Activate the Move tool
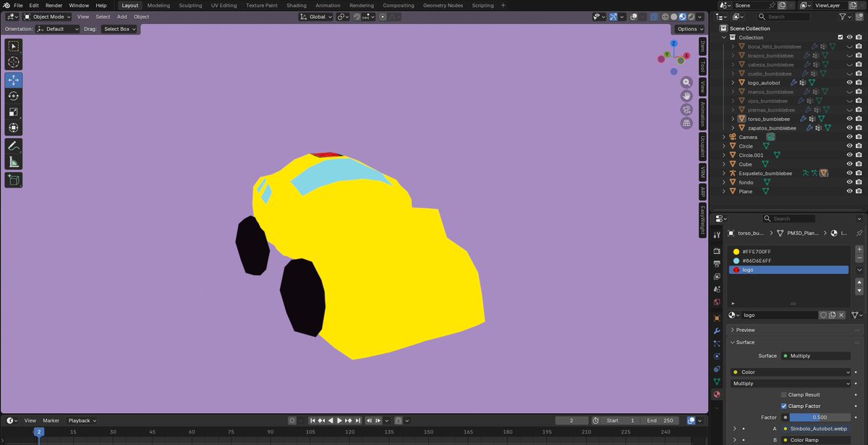This screenshot has width=868, height=445. point(13,80)
